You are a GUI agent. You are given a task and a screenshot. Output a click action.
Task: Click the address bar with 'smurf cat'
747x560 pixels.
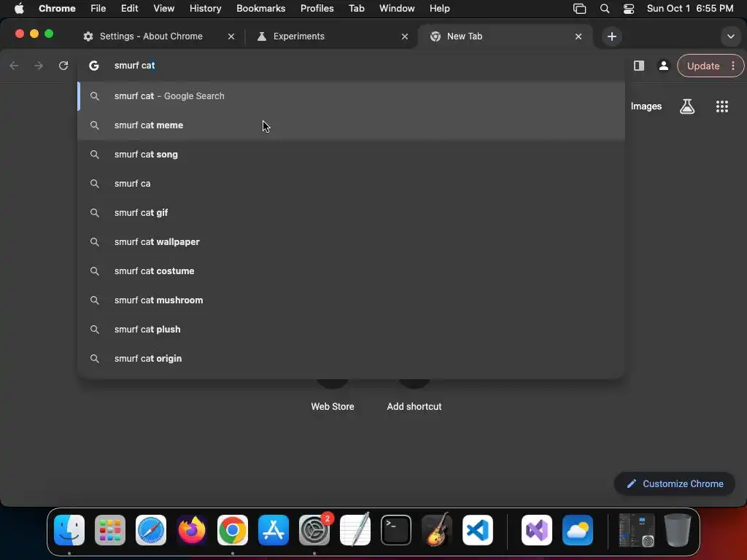351,66
